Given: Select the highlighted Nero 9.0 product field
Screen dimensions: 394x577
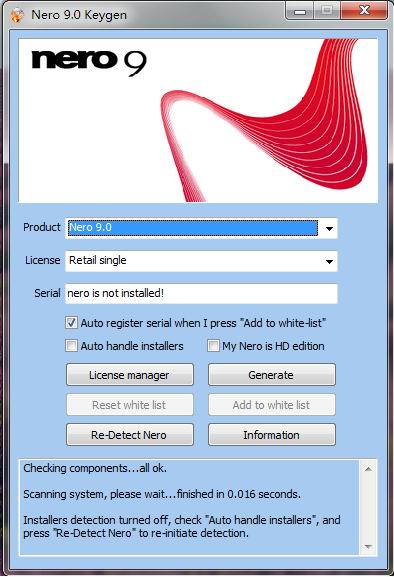Looking at the screenshot, I should tap(193, 228).
